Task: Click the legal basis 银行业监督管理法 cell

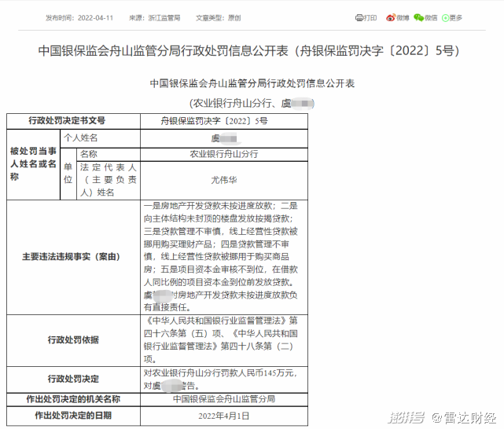Action: point(224,340)
